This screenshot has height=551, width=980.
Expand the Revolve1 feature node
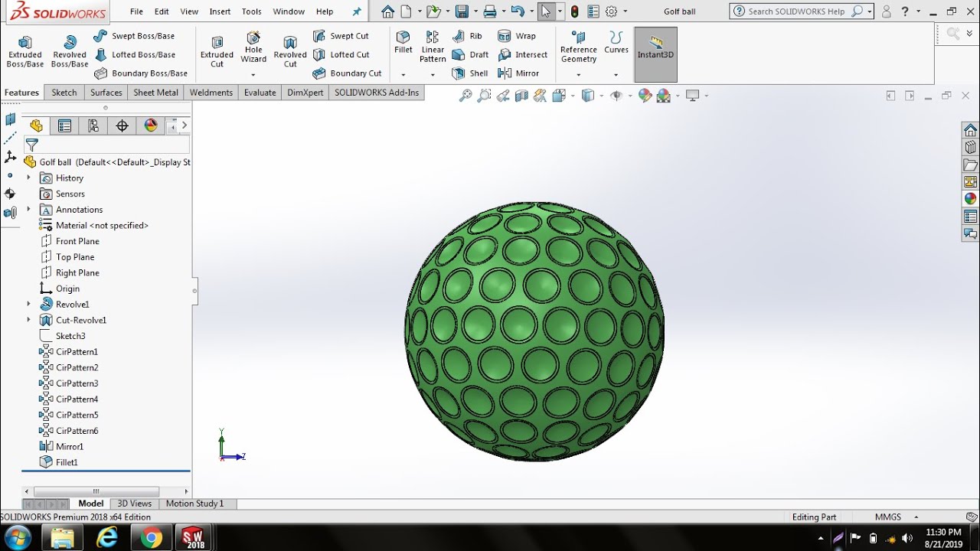(29, 304)
